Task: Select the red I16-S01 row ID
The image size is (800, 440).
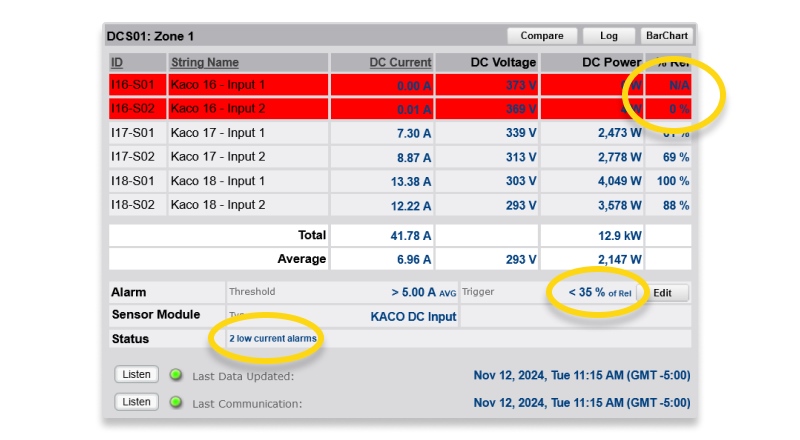Action: 131,85
